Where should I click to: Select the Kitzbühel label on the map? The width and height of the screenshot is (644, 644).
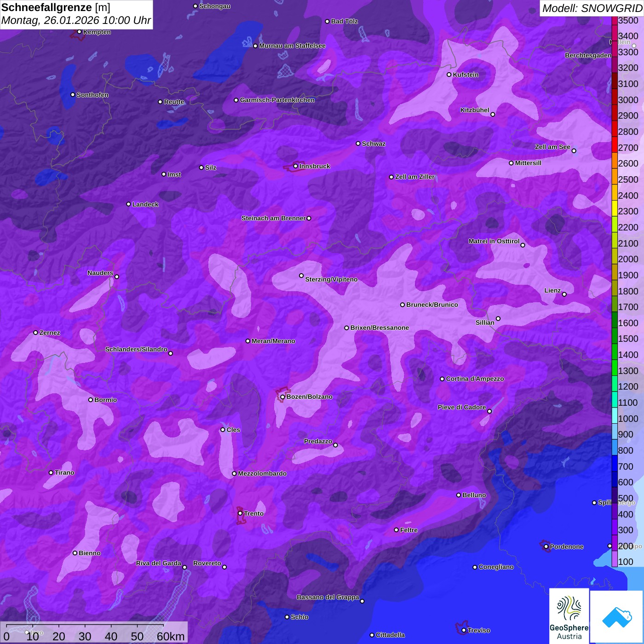pos(475,110)
